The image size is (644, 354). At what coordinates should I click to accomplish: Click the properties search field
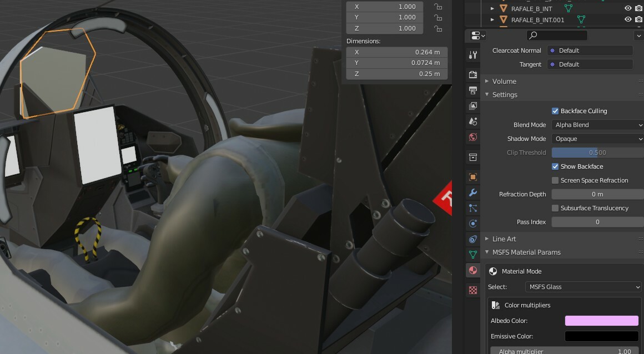click(x=557, y=36)
